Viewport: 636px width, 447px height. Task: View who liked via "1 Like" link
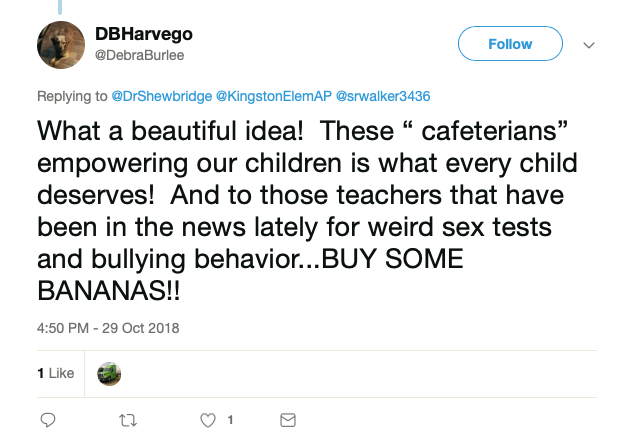(56, 374)
